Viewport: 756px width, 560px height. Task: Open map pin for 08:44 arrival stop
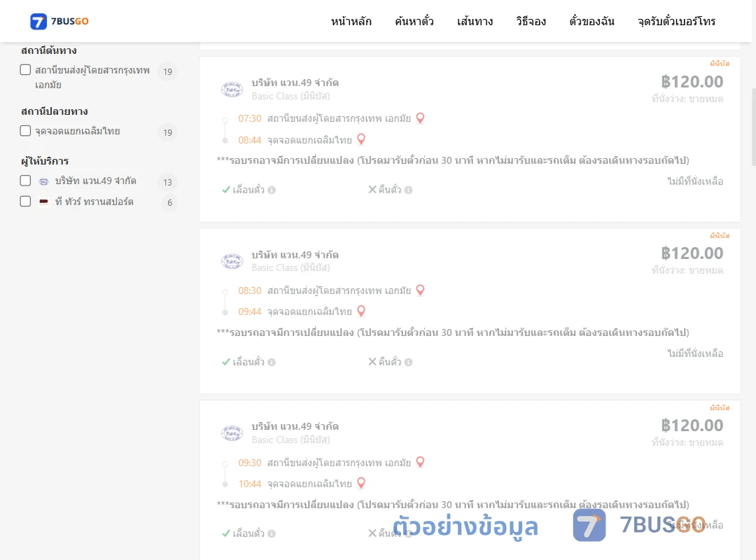tap(361, 139)
